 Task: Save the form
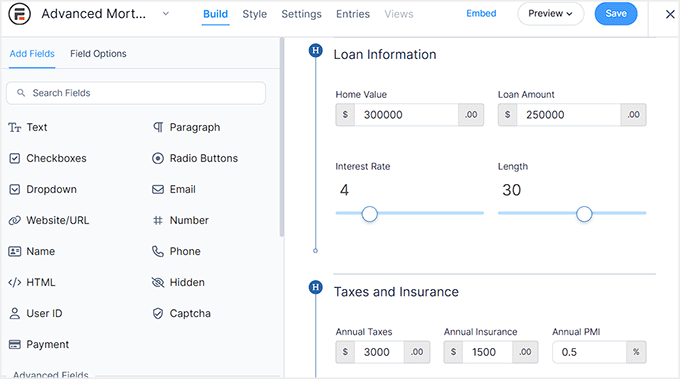click(x=616, y=13)
